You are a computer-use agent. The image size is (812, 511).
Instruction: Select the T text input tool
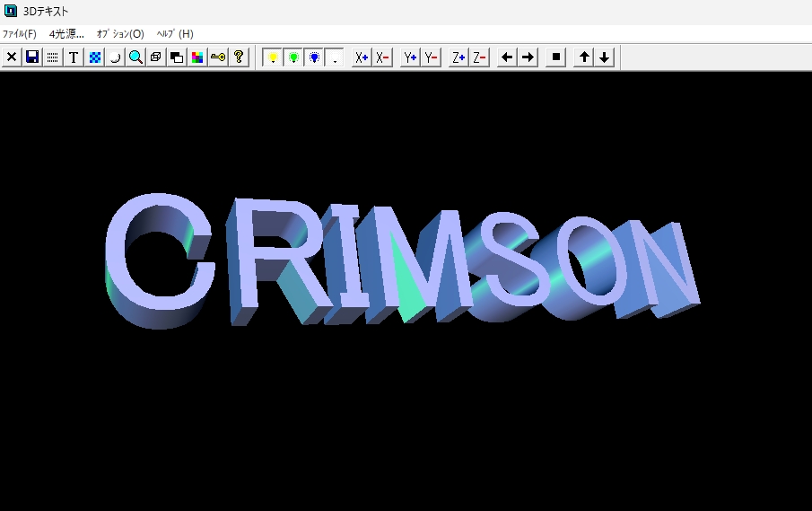click(74, 57)
